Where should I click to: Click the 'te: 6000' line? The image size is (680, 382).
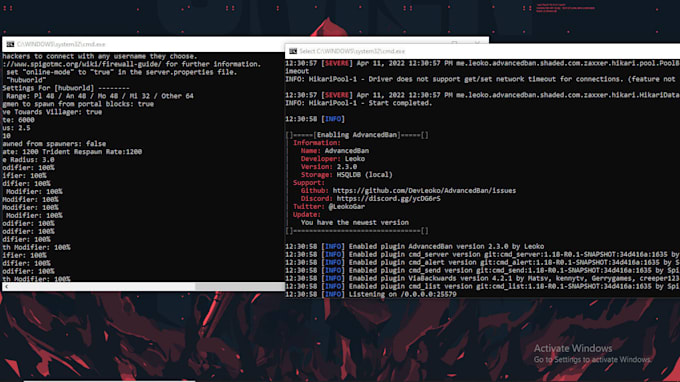pyautogui.click(x=18, y=120)
